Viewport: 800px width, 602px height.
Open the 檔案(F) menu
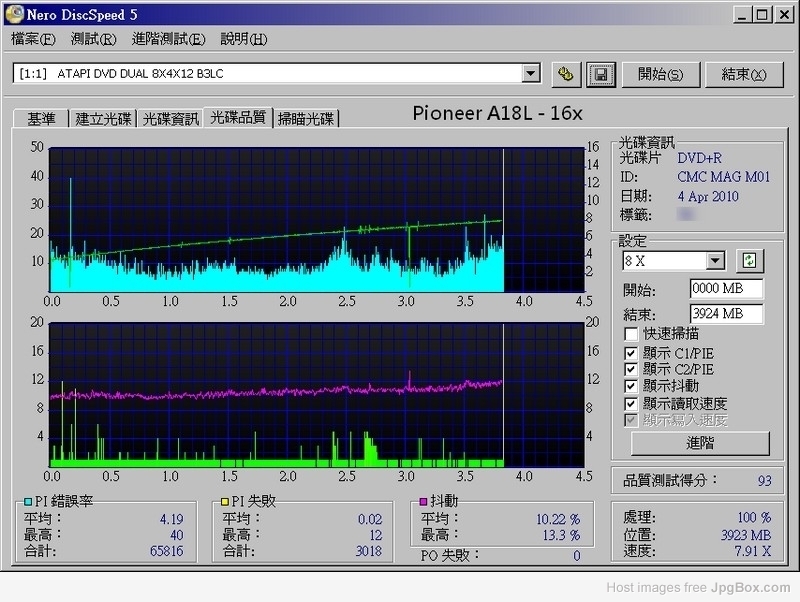[x=33, y=39]
